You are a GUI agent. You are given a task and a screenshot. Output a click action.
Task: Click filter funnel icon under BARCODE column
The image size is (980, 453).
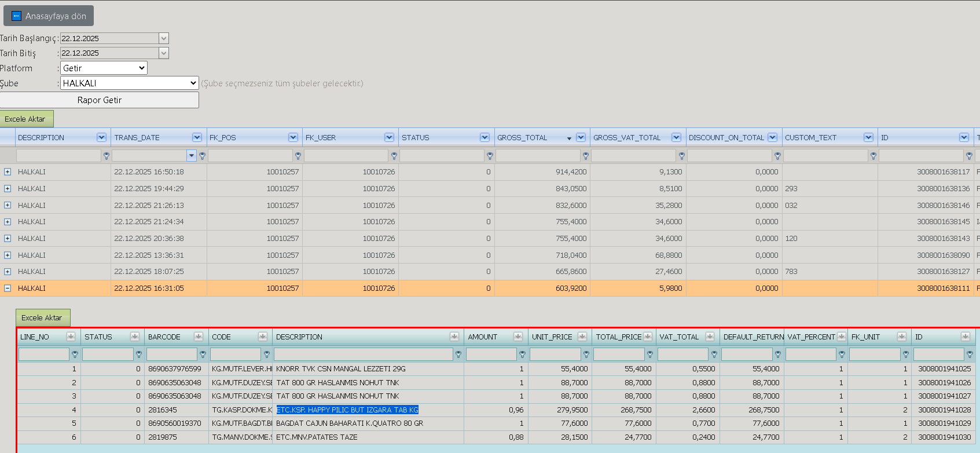point(203,354)
